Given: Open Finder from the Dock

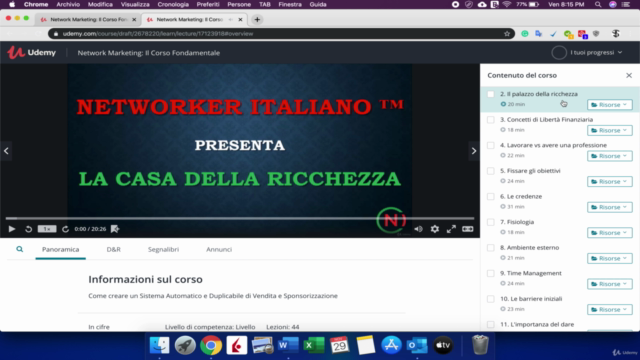Looking at the screenshot, I should click(x=160, y=345).
